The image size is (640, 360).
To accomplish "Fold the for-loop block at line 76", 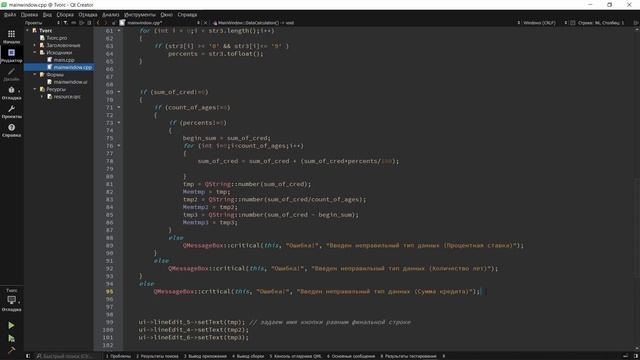I will click(119, 146).
